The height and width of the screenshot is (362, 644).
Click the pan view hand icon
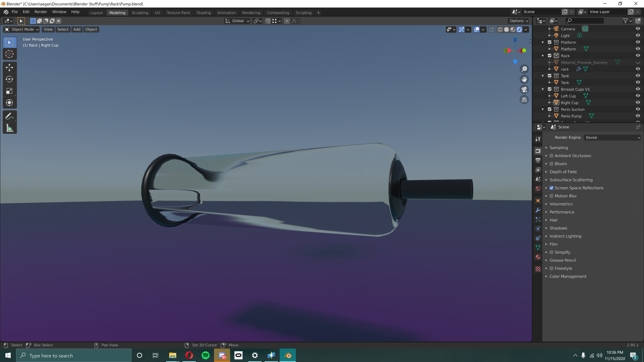click(x=524, y=79)
